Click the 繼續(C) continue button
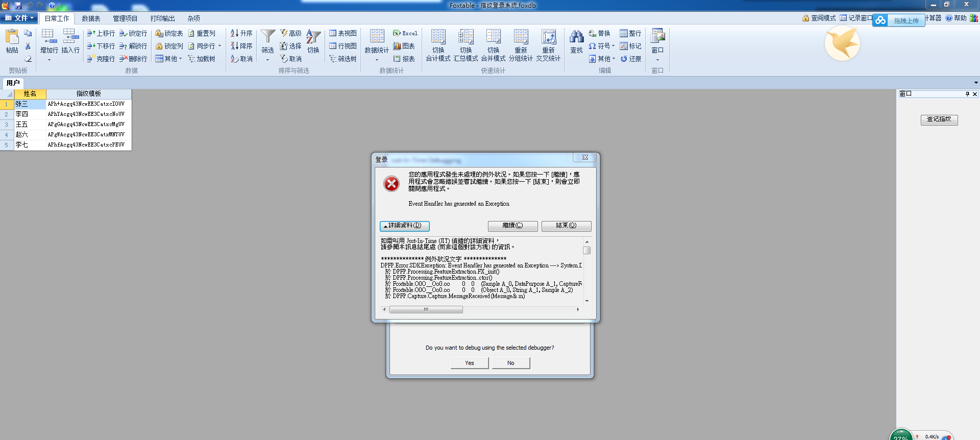This screenshot has height=440, width=980. point(512,226)
